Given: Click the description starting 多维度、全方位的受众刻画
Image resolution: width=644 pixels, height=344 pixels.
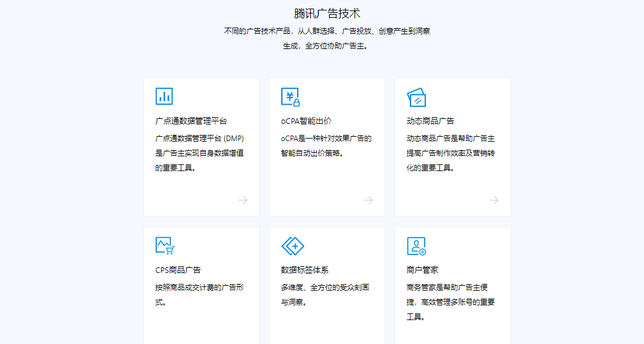Looking at the screenshot, I should (x=325, y=295).
